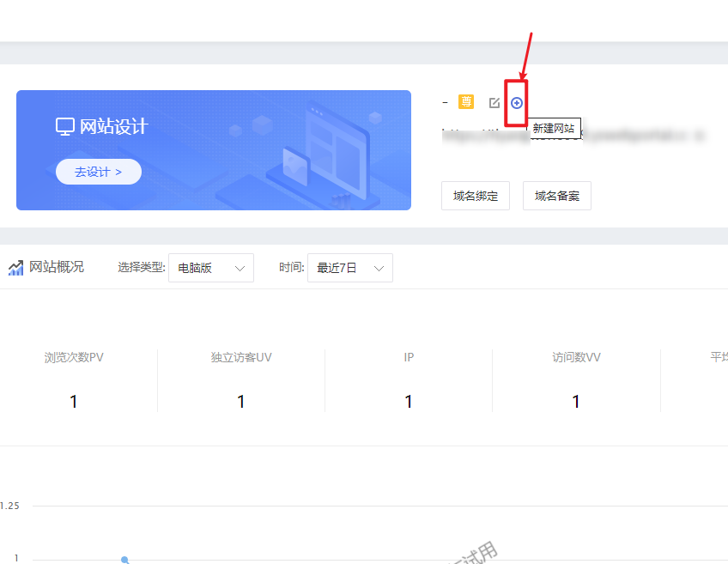
Task: Click the monitor icon in 网站设计 banner
Action: pyautogui.click(x=65, y=126)
